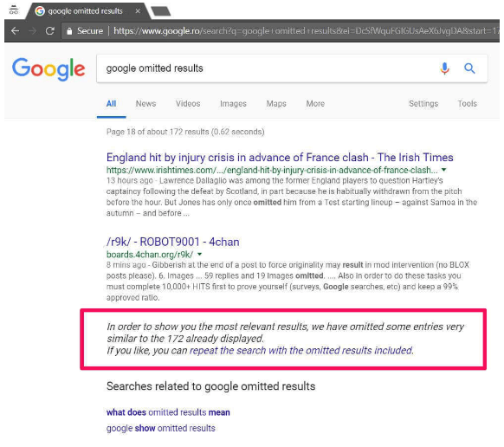Image resolution: width=504 pixels, height=447 pixels.
Task: Start voice search with the microphone icon
Action: [x=444, y=68]
